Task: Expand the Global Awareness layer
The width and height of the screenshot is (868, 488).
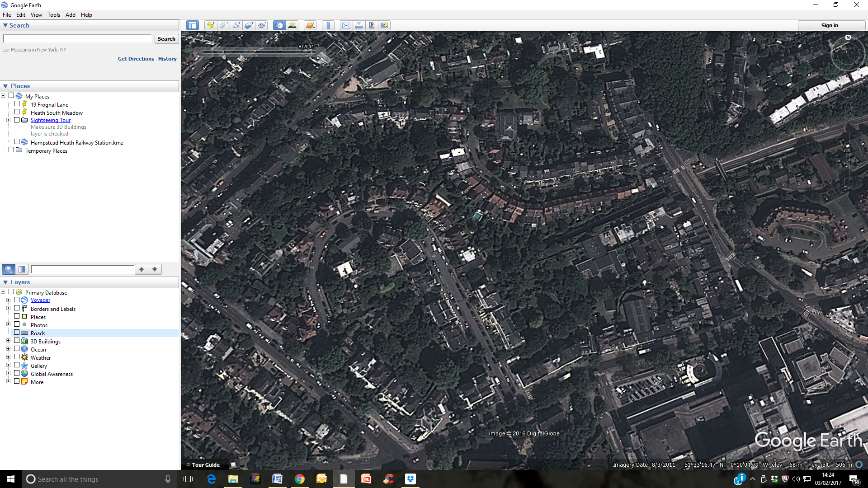Action: (x=8, y=373)
